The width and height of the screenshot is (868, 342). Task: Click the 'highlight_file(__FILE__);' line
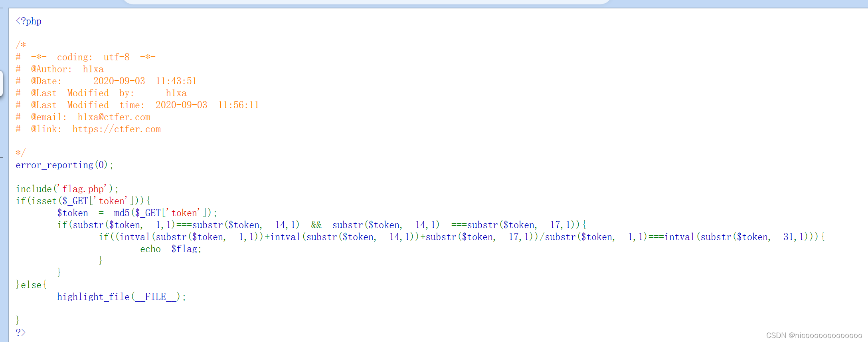coord(121,297)
